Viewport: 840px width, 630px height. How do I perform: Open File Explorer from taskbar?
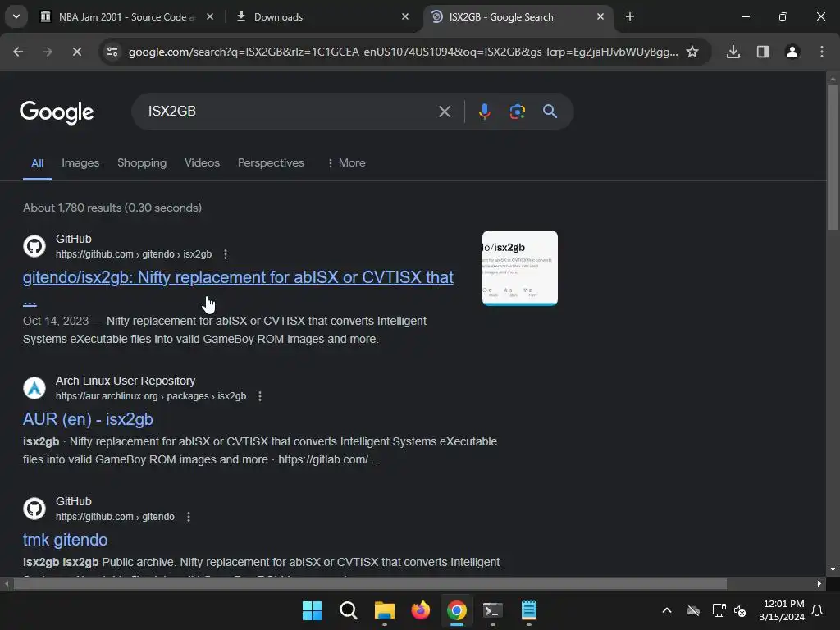(x=385, y=610)
